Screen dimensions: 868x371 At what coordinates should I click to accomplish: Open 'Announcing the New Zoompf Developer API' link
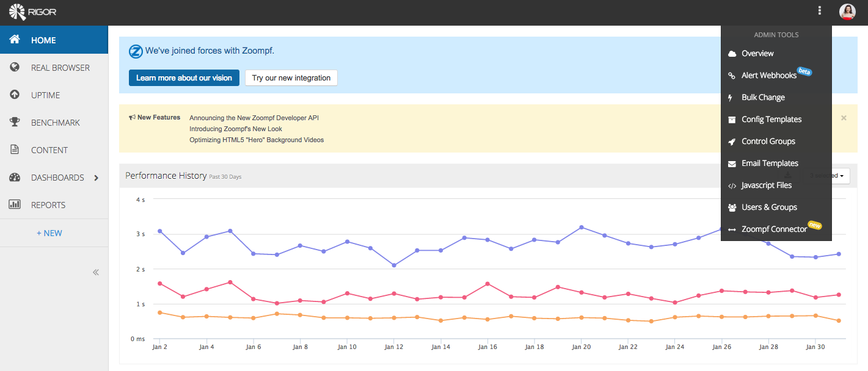(254, 118)
